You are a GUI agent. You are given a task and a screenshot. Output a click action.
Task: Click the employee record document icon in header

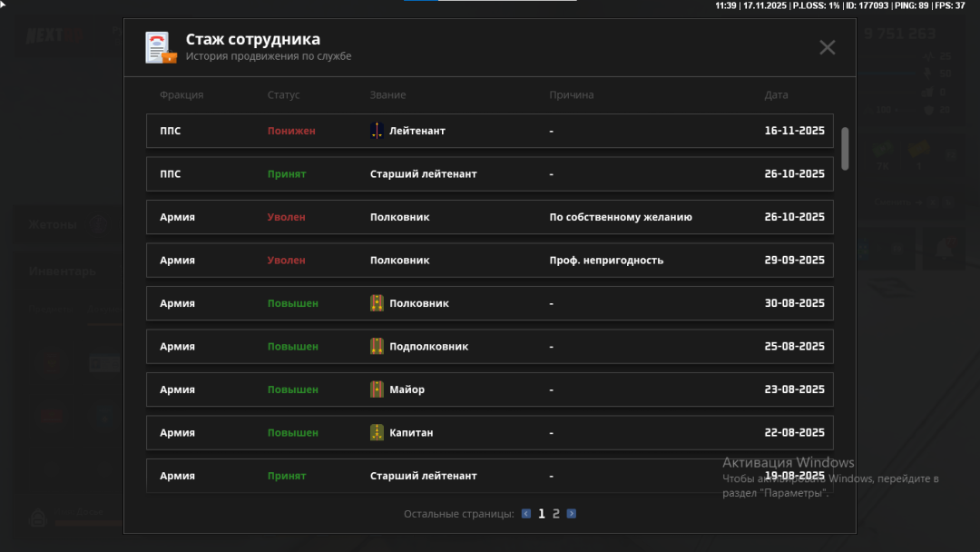pyautogui.click(x=161, y=47)
